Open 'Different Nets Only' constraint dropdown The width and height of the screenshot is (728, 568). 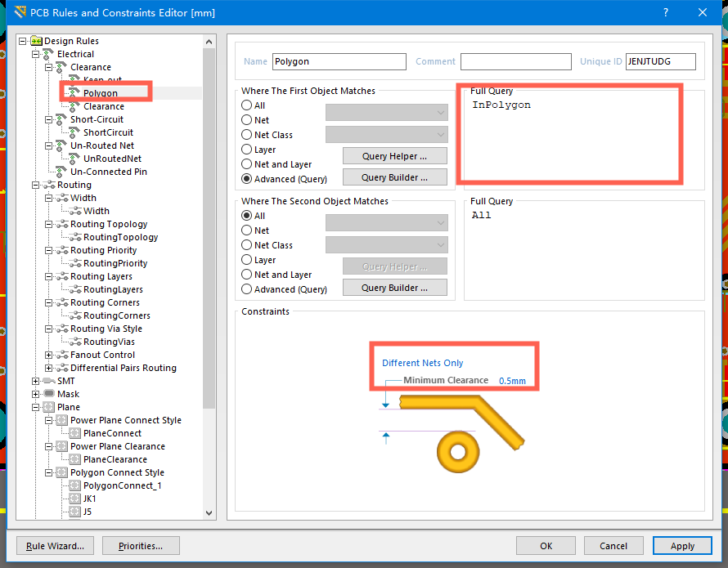click(423, 363)
